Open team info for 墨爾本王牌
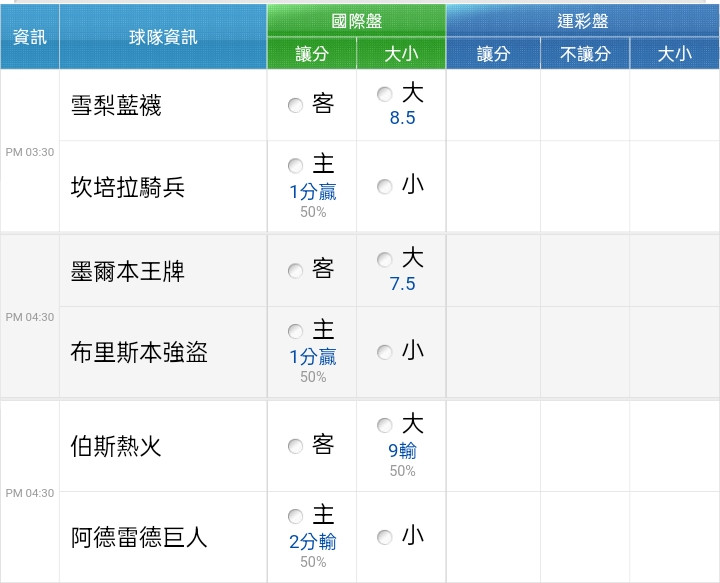 (x=128, y=271)
